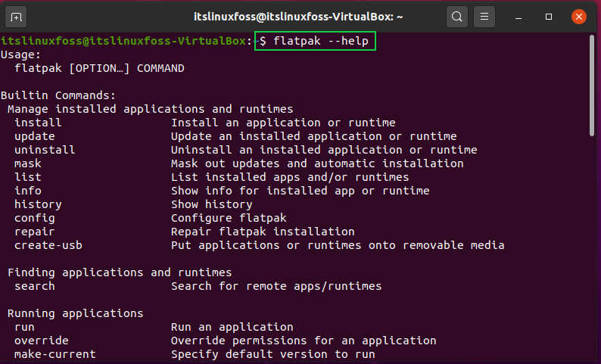Click the 'uninstall' command name
The width and height of the screenshot is (601, 364).
45,150
